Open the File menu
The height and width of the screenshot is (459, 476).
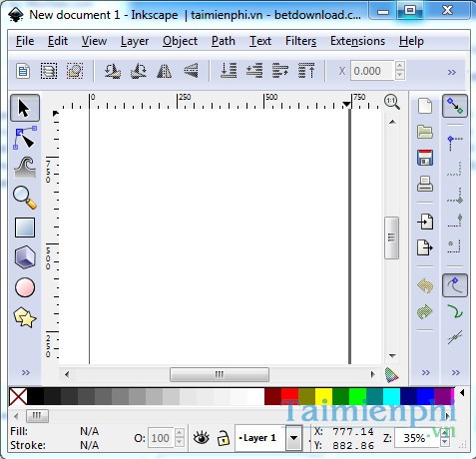(x=25, y=41)
